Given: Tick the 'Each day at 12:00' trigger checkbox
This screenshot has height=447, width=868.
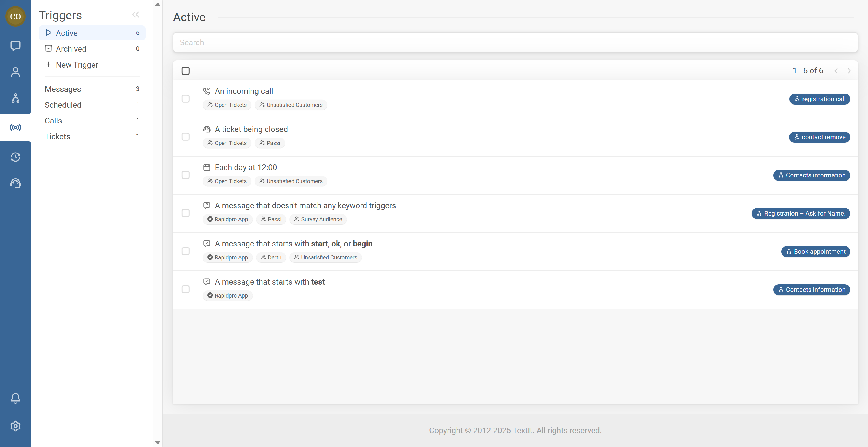Looking at the screenshot, I should coord(185,175).
